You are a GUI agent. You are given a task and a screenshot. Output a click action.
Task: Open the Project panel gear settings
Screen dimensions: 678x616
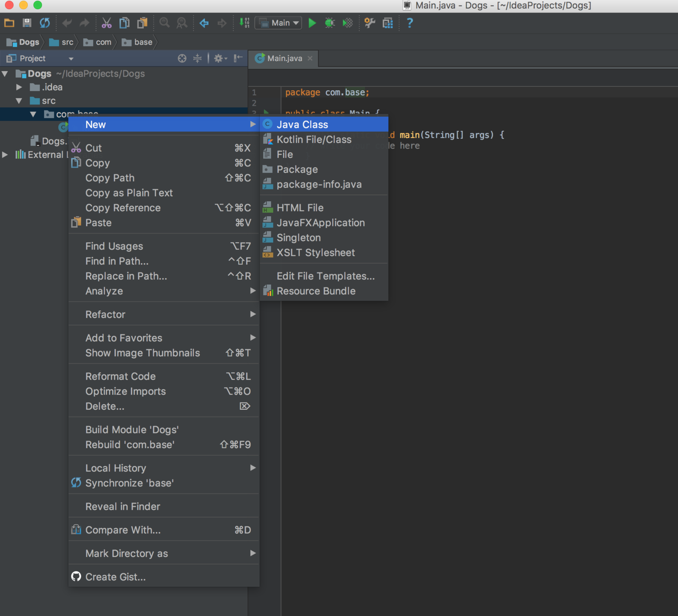click(220, 58)
